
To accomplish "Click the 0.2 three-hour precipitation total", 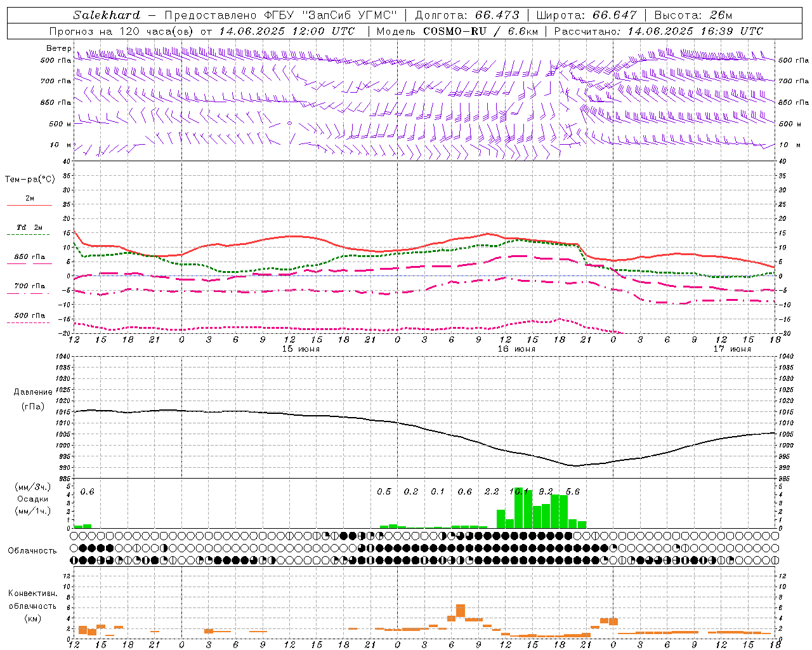I will tap(411, 492).
